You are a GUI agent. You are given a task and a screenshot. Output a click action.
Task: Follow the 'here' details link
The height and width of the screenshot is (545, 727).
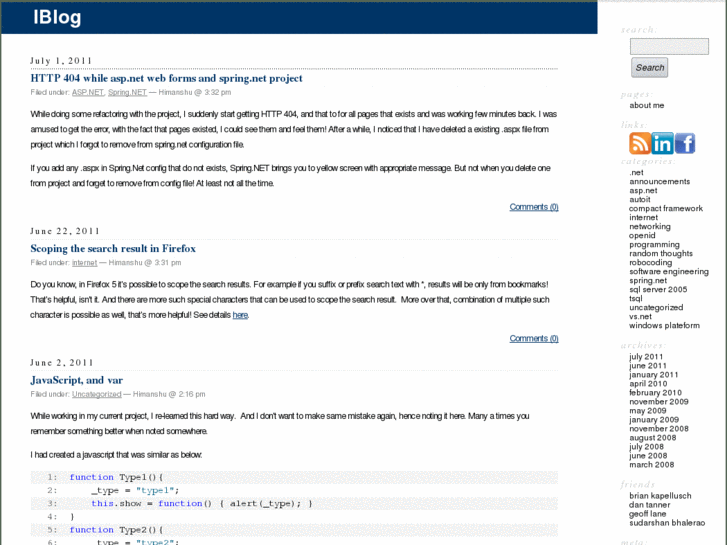(240, 315)
